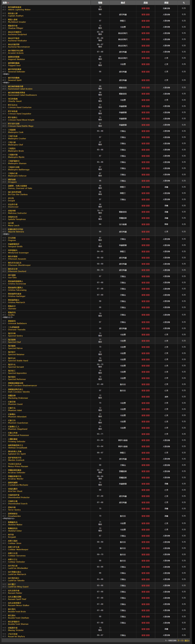Sort by the 等级 column header
Image resolution: width=195 pixels, height=644 pixels.
coord(100,3)
